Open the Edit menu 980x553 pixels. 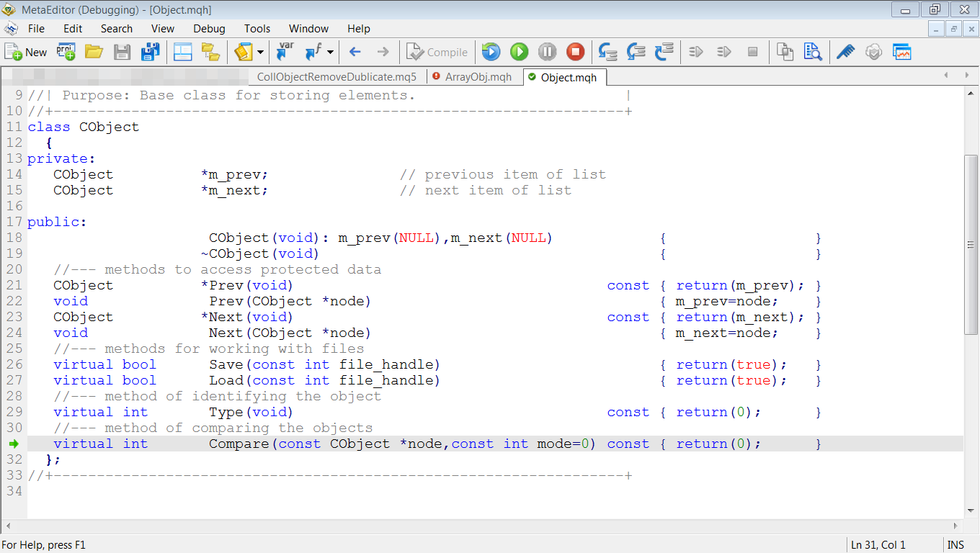pyautogui.click(x=73, y=29)
